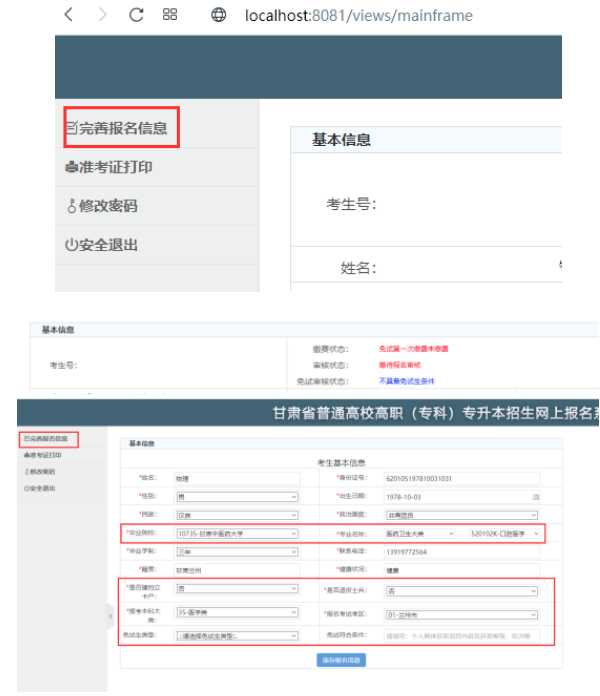Click the 姓名 input field
This screenshot has width=600, height=696.
point(237,478)
